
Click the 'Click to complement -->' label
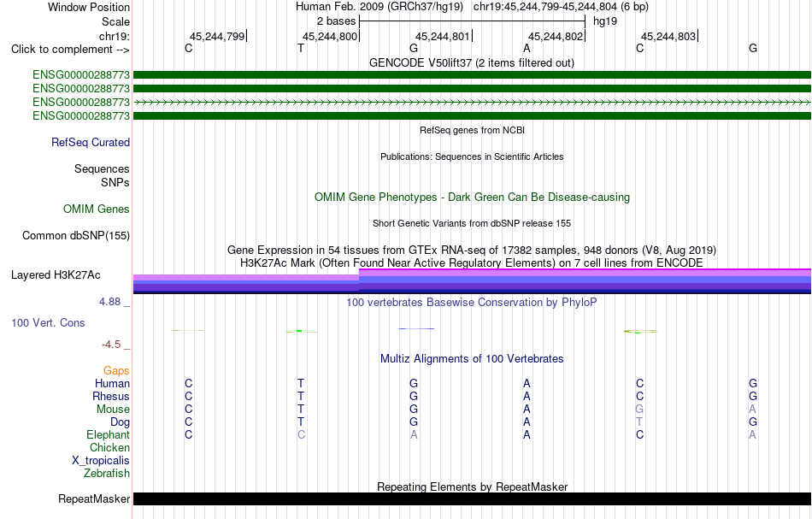pyautogui.click(x=70, y=50)
